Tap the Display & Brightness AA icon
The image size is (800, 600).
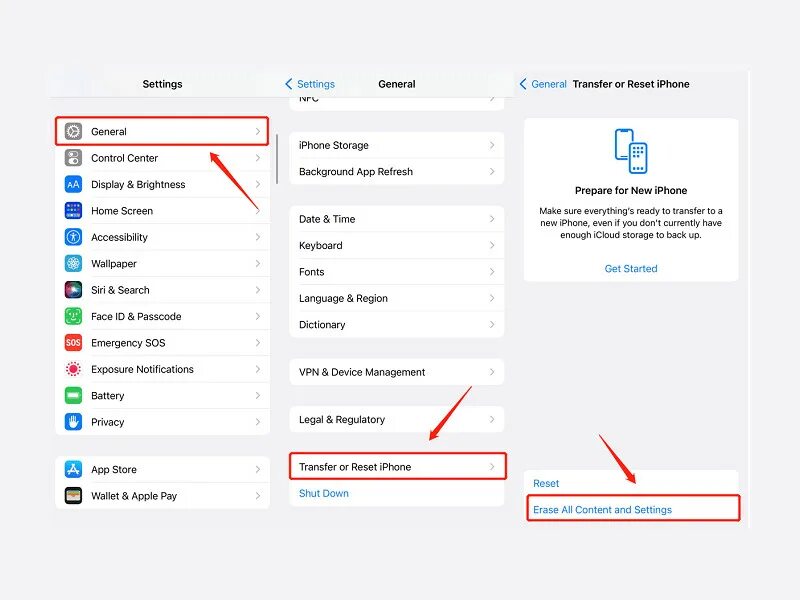tap(73, 184)
